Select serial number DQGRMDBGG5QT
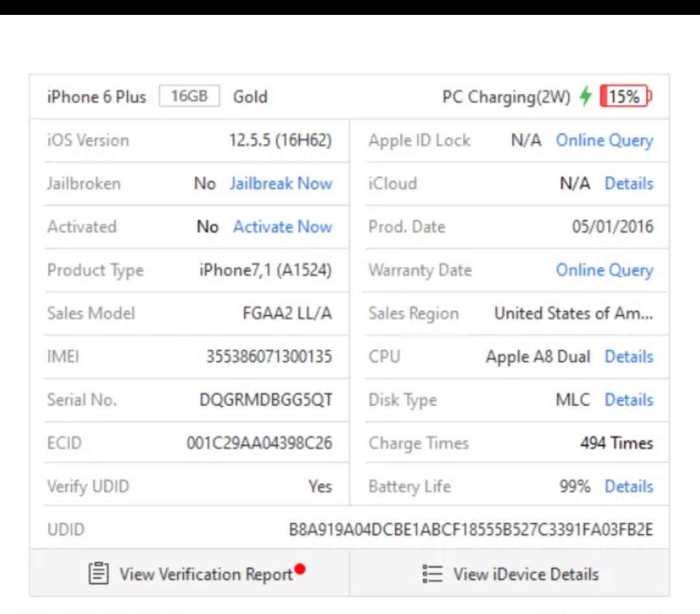 (266, 400)
